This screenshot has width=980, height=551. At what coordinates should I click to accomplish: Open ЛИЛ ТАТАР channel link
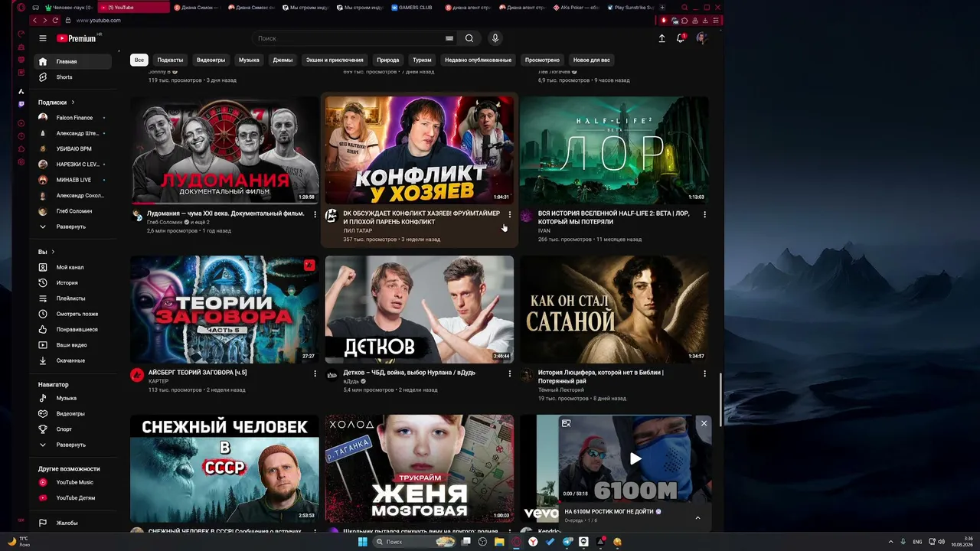click(358, 230)
